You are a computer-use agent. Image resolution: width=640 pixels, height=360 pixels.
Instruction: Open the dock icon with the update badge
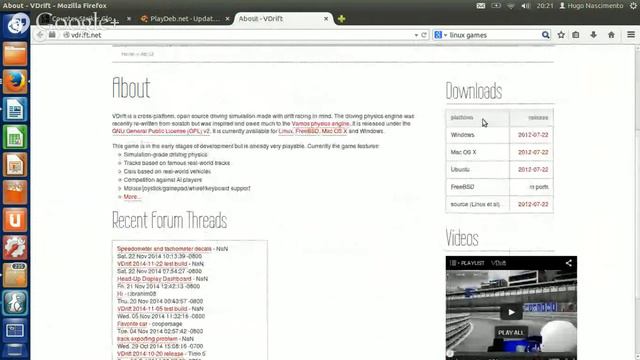click(x=15, y=275)
